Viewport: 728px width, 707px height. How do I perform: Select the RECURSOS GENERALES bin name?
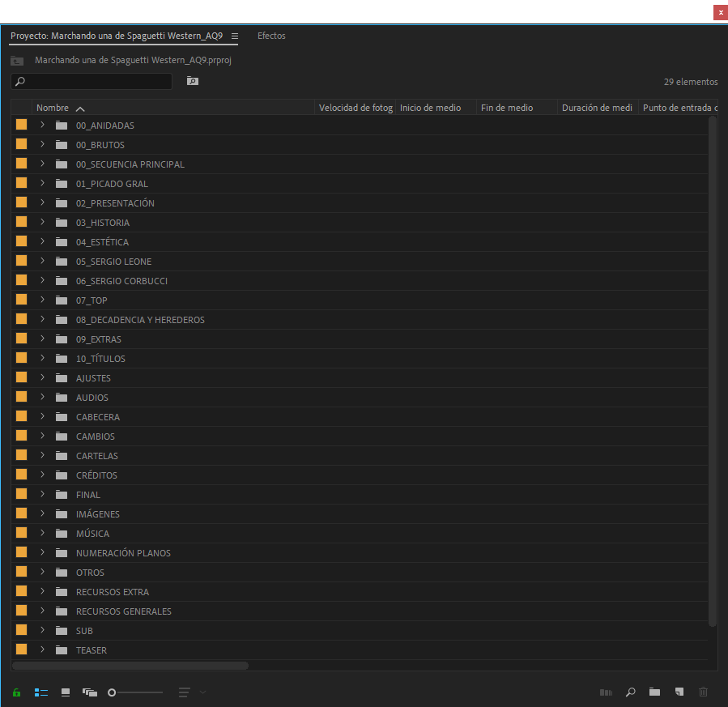[124, 611]
